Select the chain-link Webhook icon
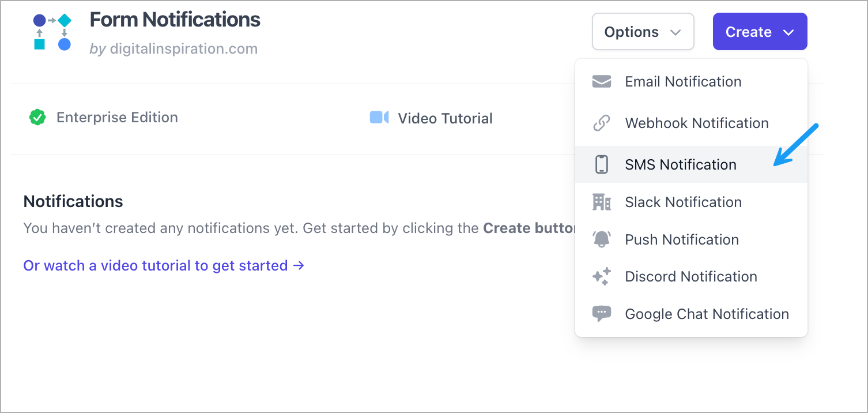868x413 pixels. pos(601,123)
